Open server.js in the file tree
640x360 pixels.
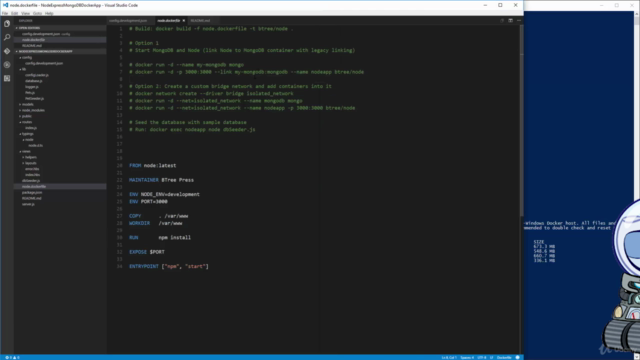click(28, 204)
